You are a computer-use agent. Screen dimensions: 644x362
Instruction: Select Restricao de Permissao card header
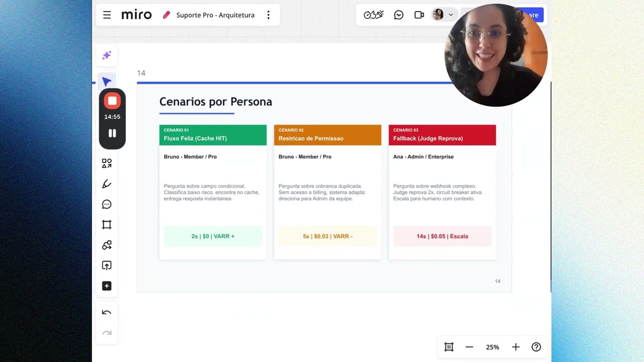[328, 135]
